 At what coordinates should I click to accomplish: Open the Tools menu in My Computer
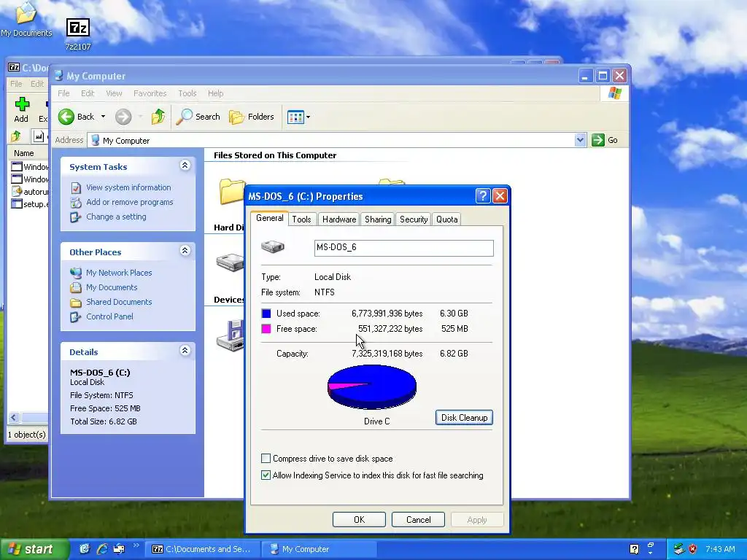187,93
